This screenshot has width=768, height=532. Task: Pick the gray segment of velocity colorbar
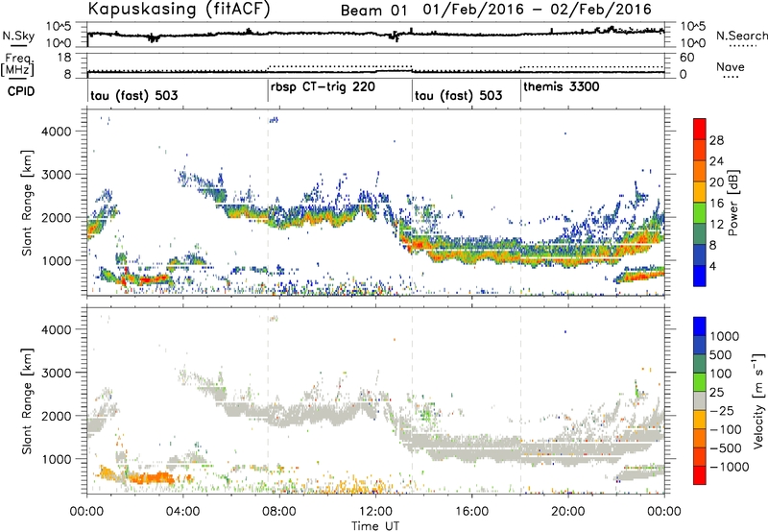pos(700,400)
